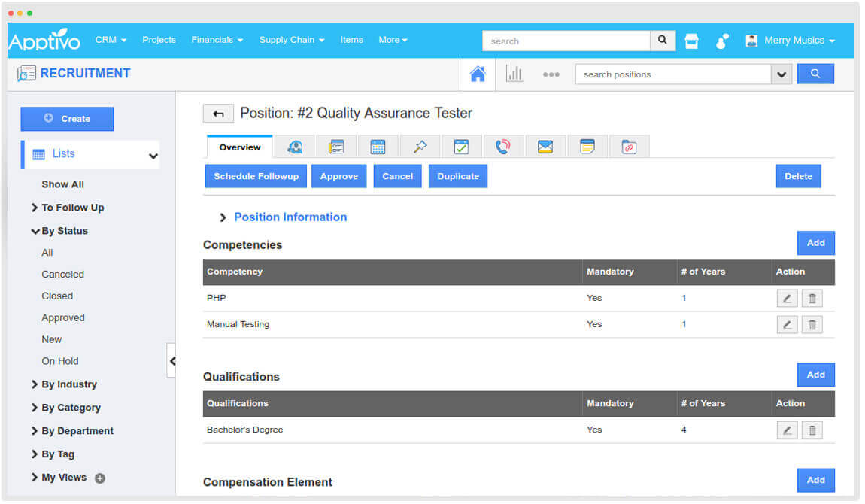Image resolution: width=865 pixels, height=504 pixels.
Task: Open the call logs phone icon
Action: pyautogui.click(x=503, y=147)
